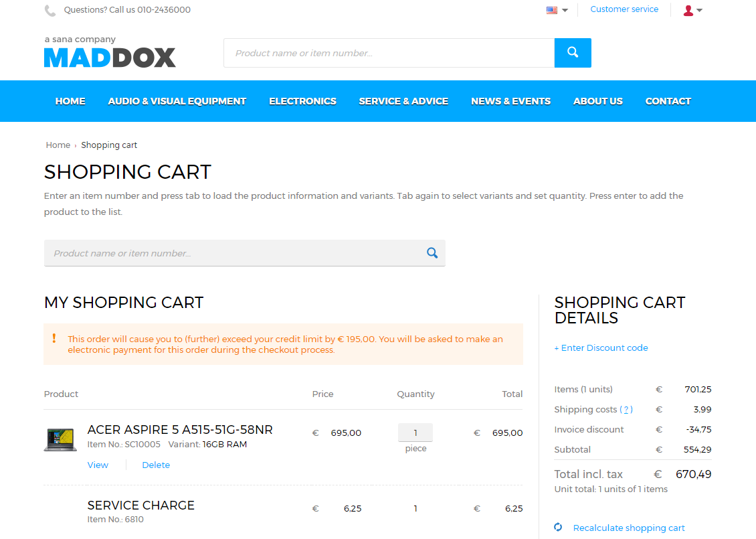Click the SERVICE CHARGE item name
Viewport: 756px width, 539px height.
pyautogui.click(x=140, y=506)
